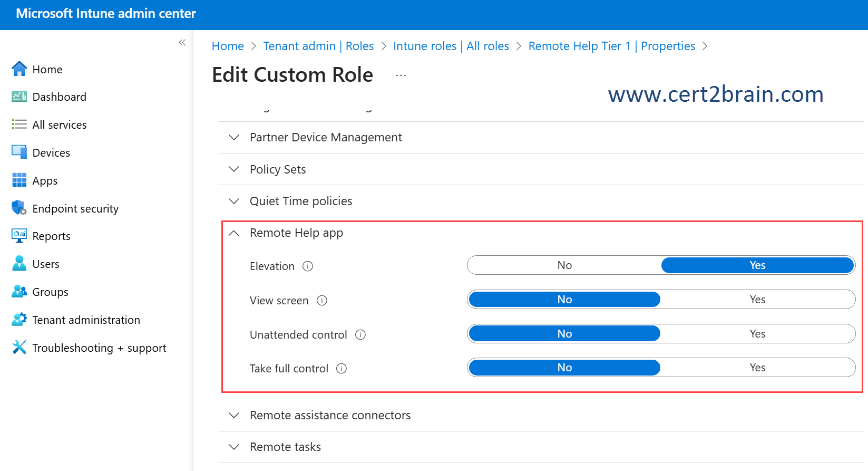This screenshot has height=471, width=868.
Task: Open Devices in the left navigation
Action: [51, 153]
